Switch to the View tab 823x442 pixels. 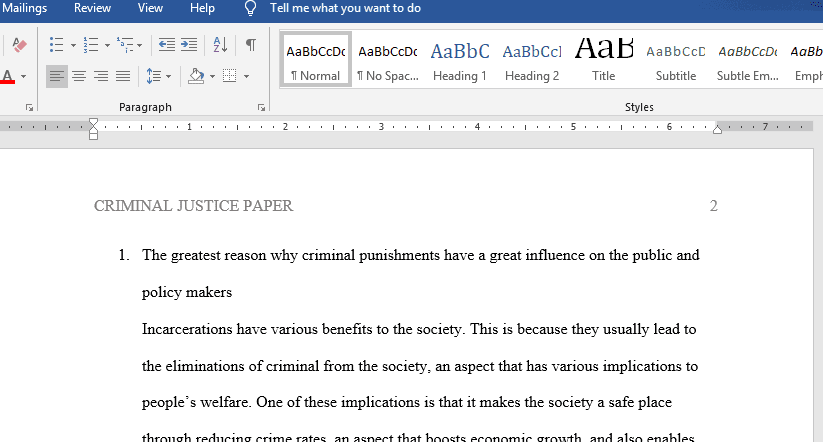tap(150, 8)
